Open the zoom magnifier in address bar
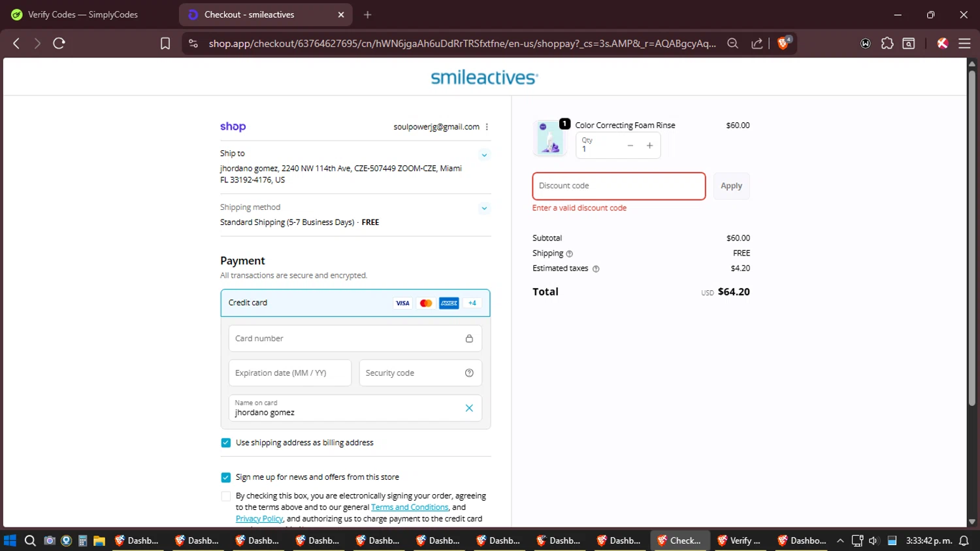Screen dimensions: 980x551 point(733,43)
